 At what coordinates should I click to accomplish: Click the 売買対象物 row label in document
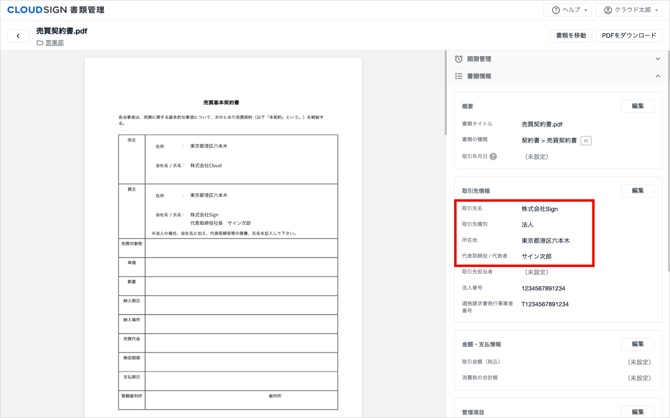coord(132,244)
